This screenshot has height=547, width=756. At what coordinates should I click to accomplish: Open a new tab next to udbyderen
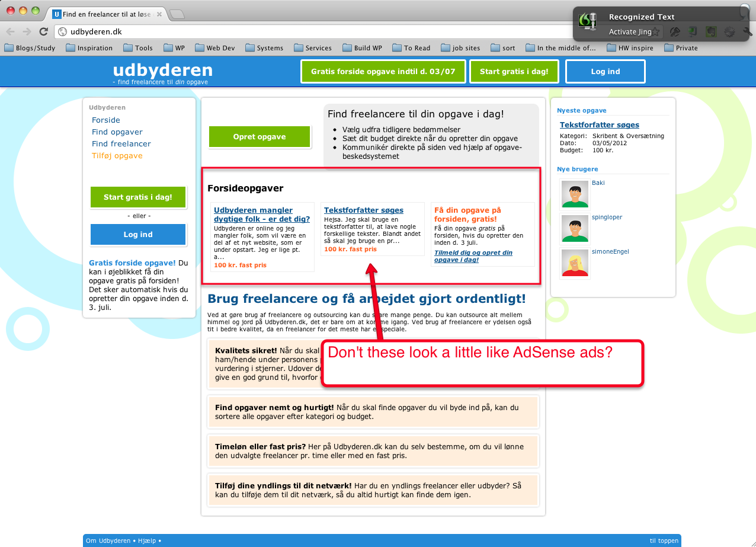[x=177, y=14]
